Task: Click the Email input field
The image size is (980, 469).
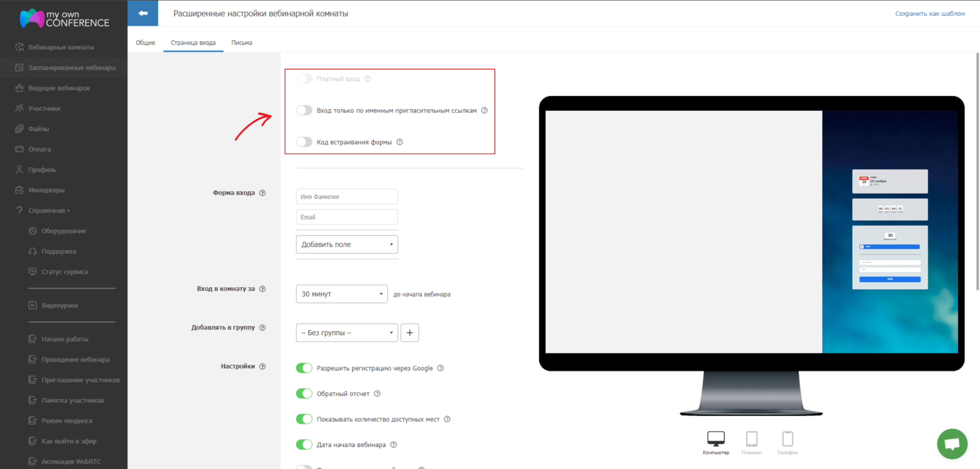Action: click(347, 217)
